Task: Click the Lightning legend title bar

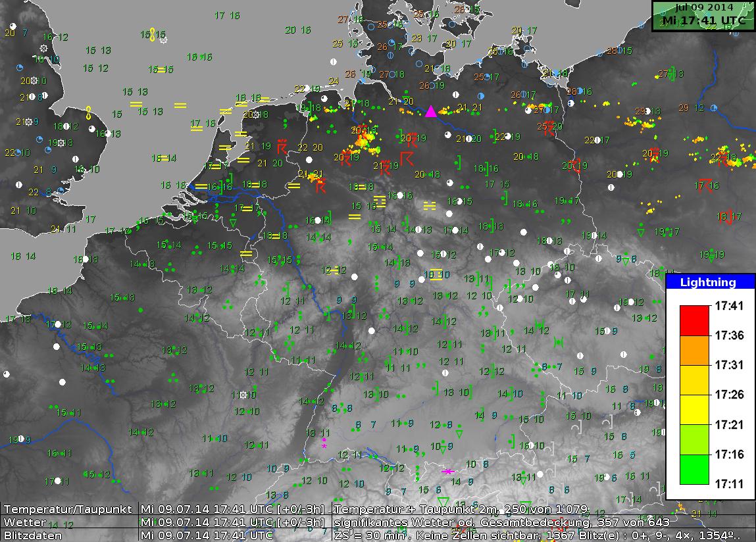Action: [710, 282]
